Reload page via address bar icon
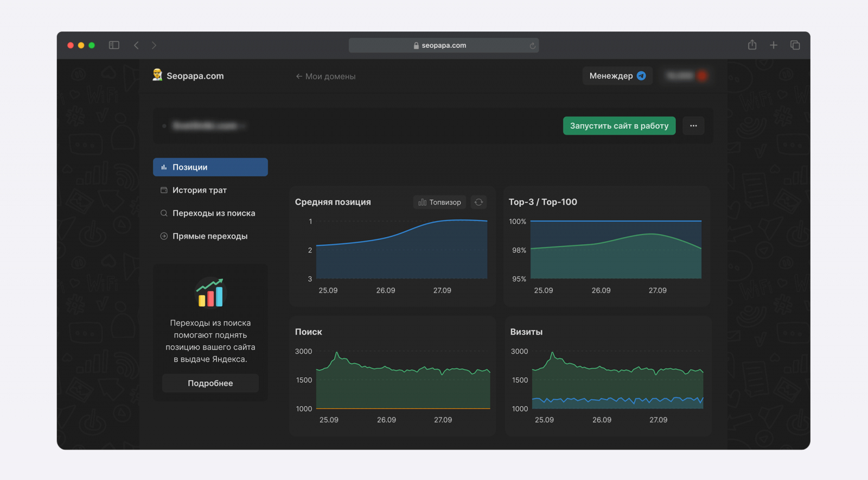The width and height of the screenshot is (868, 480). click(532, 46)
